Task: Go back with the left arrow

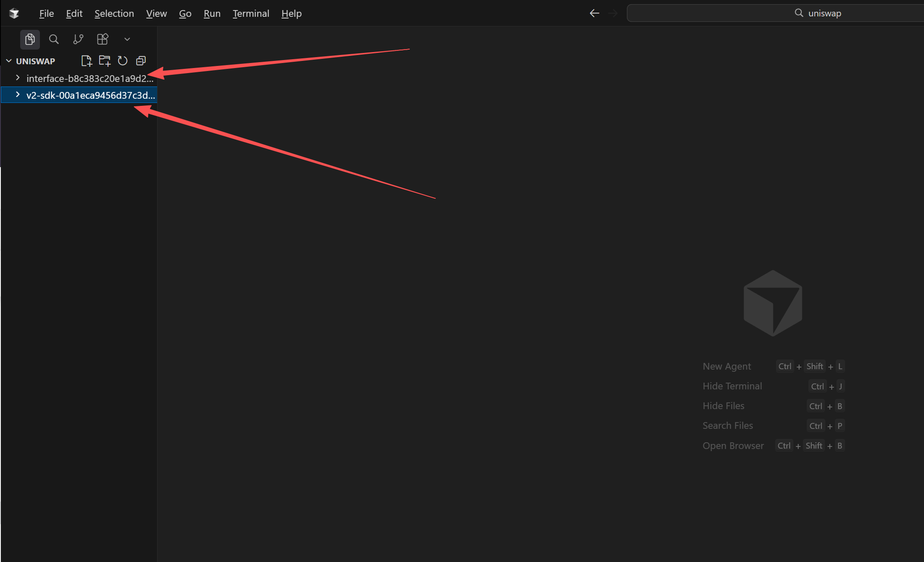Action: 594,13
